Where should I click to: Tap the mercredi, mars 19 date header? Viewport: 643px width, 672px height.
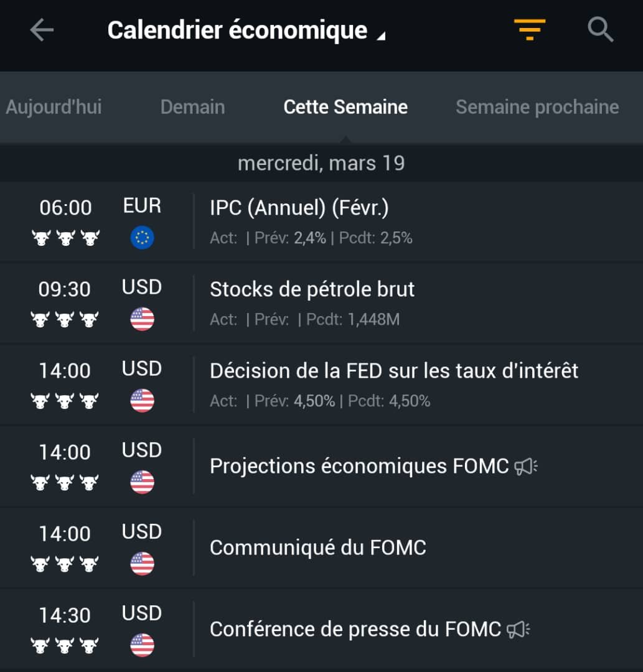[321, 163]
